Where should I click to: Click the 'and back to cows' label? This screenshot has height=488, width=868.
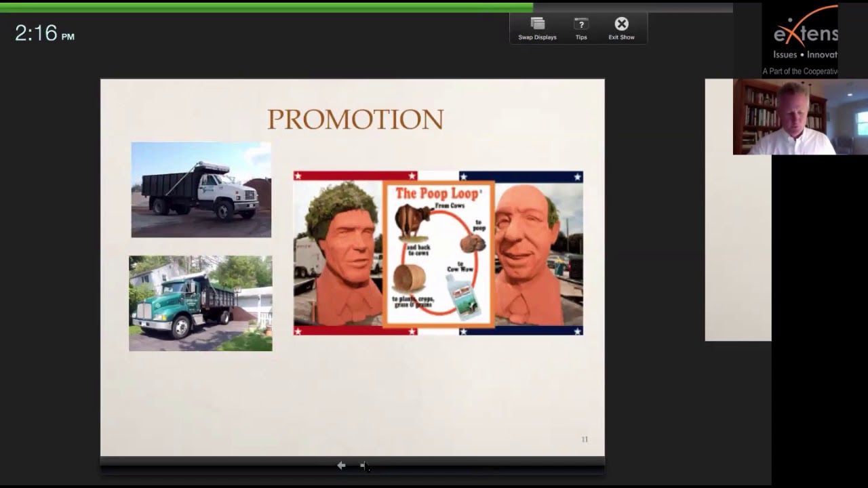[x=418, y=249]
